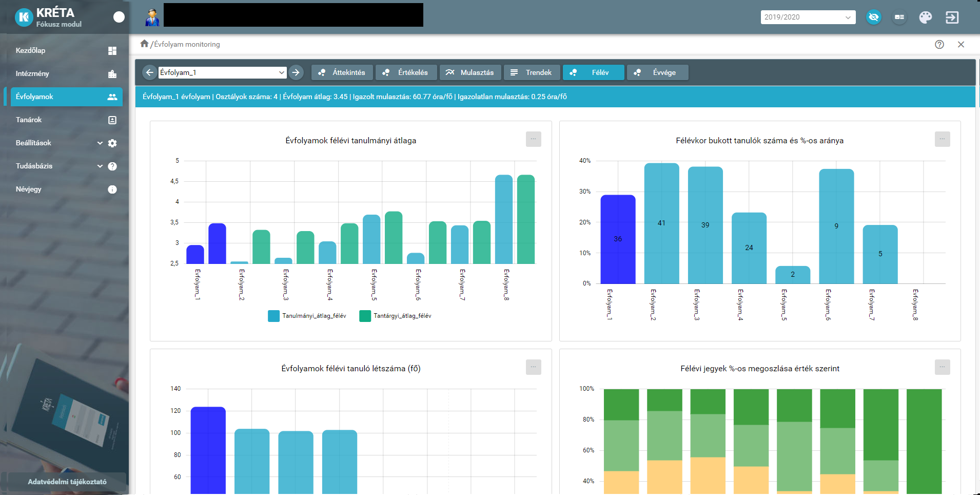Click Tanárok profile icon
980x495 pixels.
click(112, 120)
